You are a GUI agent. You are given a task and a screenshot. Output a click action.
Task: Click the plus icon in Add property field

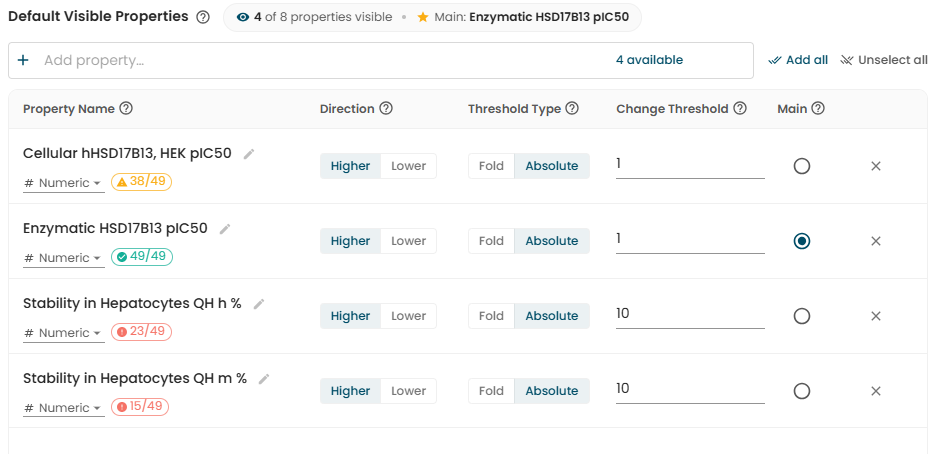pyautogui.click(x=23, y=60)
